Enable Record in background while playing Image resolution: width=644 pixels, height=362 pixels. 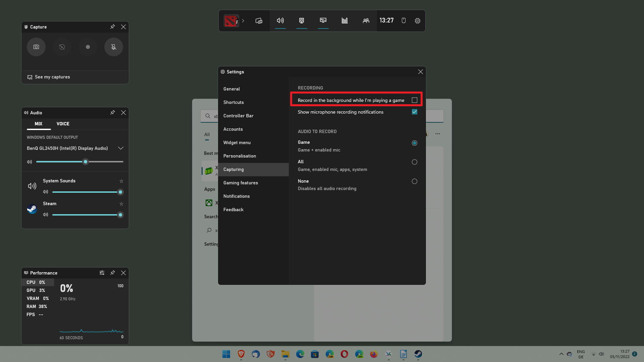tap(415, 100)
